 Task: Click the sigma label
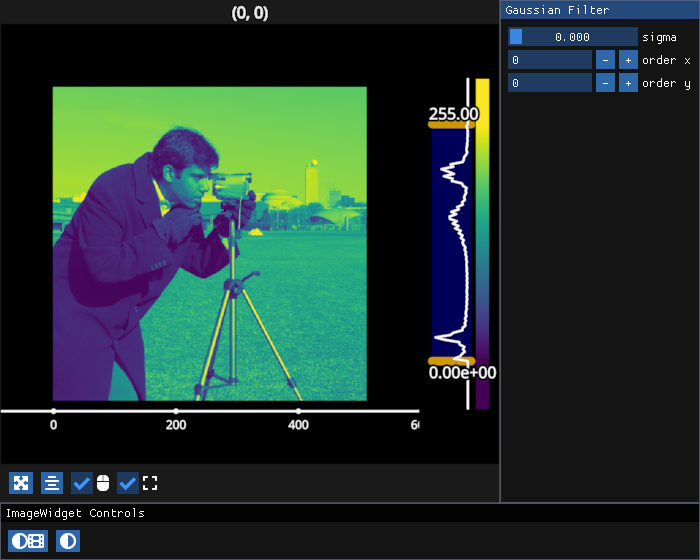[x=659, y=37]
